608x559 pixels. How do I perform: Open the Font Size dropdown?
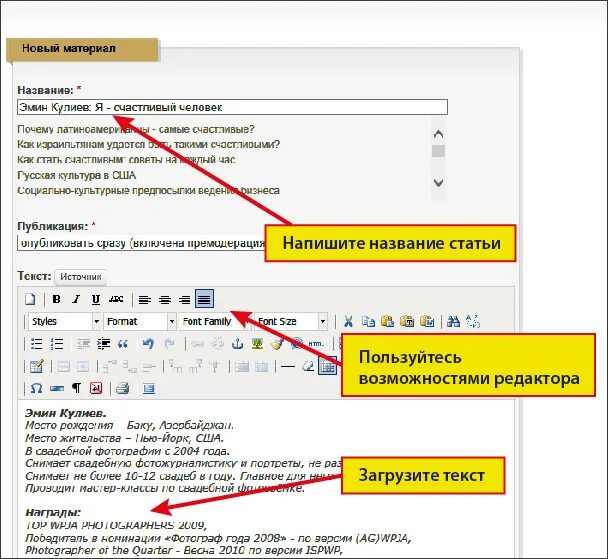(x=290, y=321)
